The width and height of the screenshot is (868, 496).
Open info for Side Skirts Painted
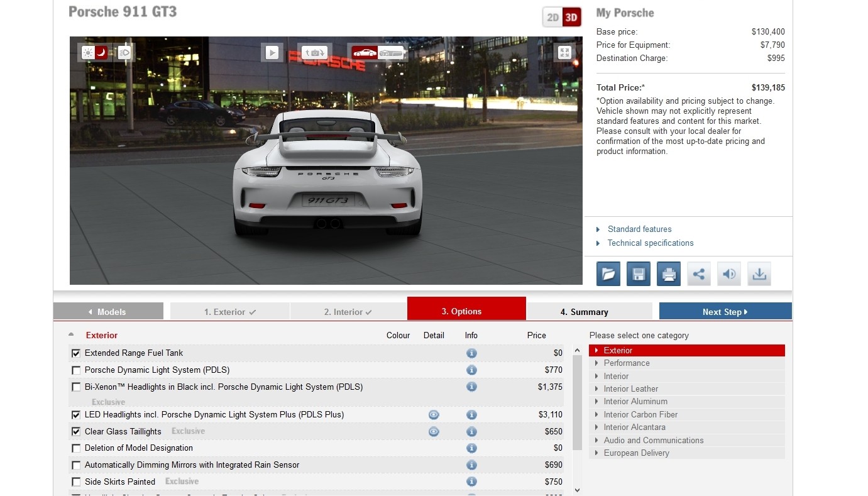471,482
